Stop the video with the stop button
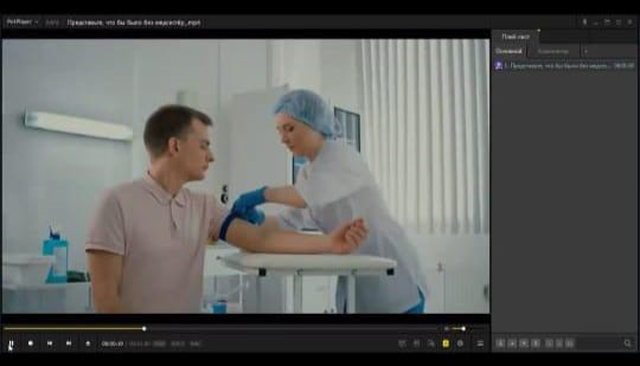Viewport: 640px width, 366px height. pos(31,344)
